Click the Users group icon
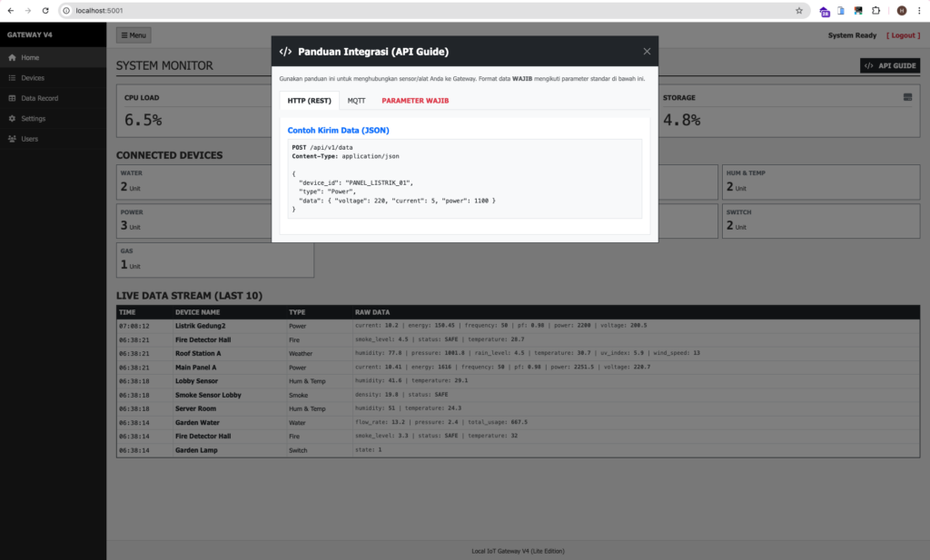The height and width of the screenshot is (560, 930). [12, 139]
